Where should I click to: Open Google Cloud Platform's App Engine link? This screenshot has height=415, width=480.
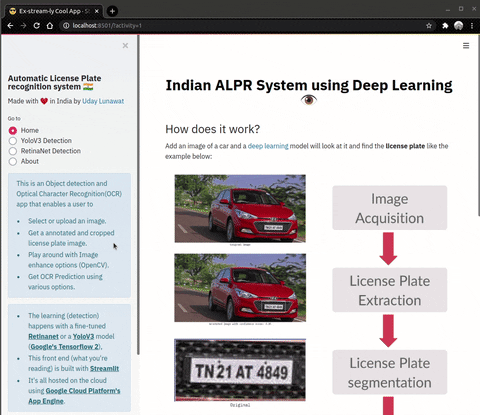pyautogui.click(x=74, y=396)
